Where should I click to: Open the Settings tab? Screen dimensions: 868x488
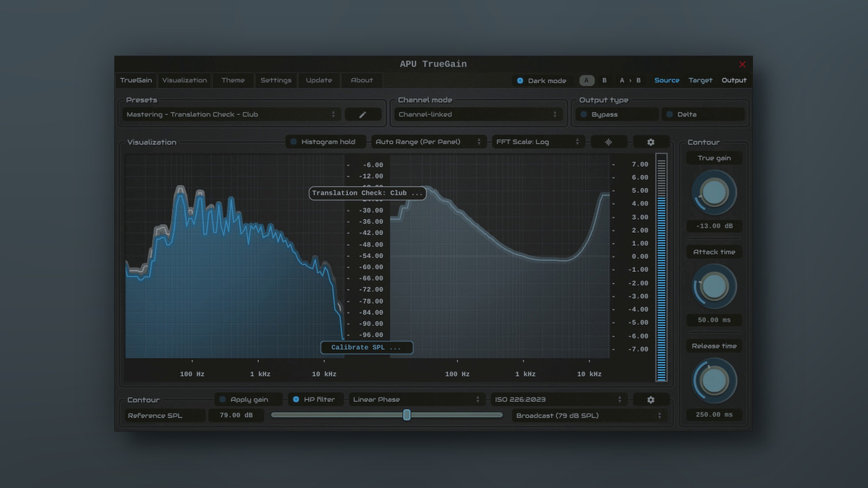point(276,80)
